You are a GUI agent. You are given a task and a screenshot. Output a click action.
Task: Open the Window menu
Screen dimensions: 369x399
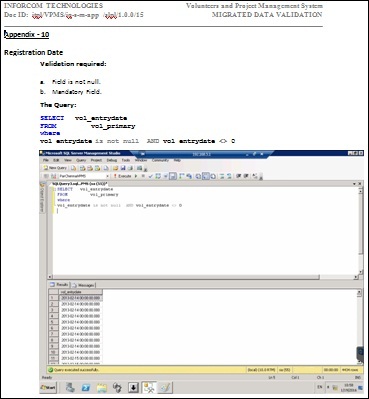[141, 160]
